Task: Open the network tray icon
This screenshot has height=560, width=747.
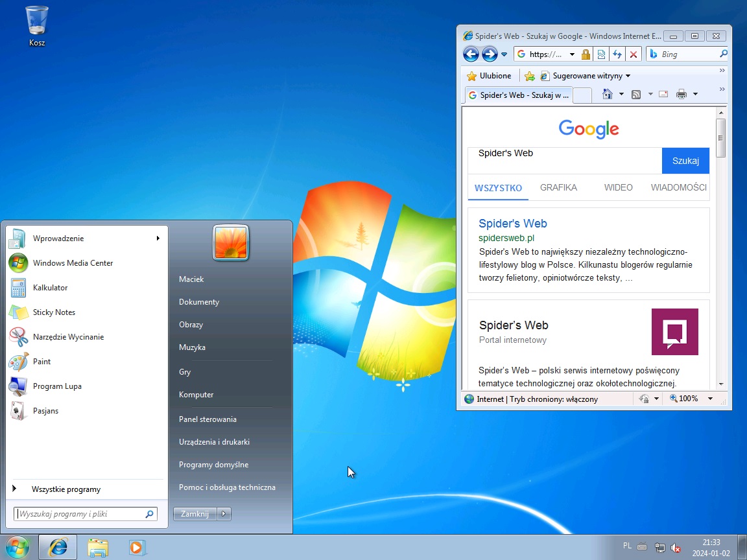Action: (660, 548)
